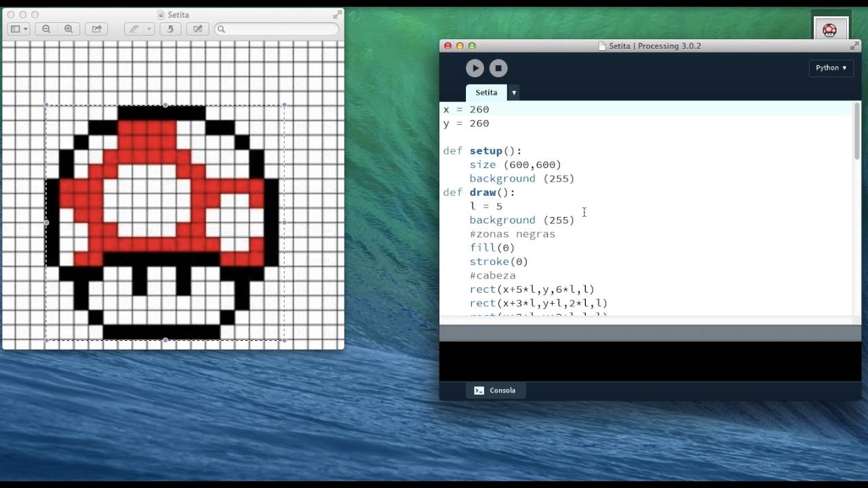Stop the running sketch
This screenshot has height=488, width=868.
point(498,68)
